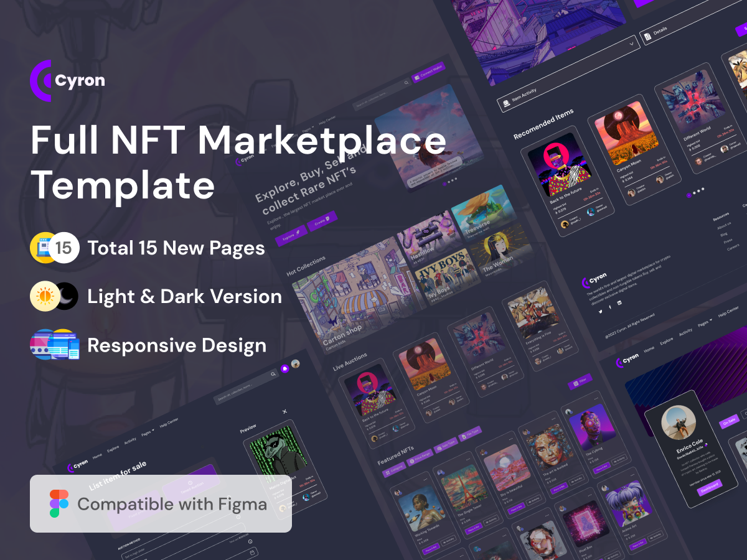
Task: Click Blog footer link
Action: coord(723,235)
